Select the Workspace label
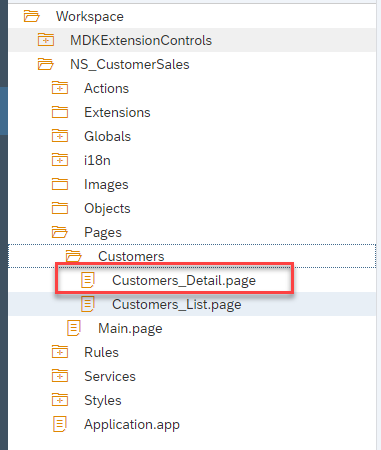The image size is (381, 450). [x=90, y=16]
